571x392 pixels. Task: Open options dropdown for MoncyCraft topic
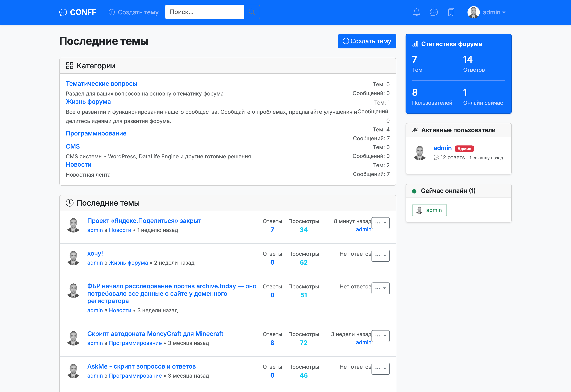tap(380, 336)
